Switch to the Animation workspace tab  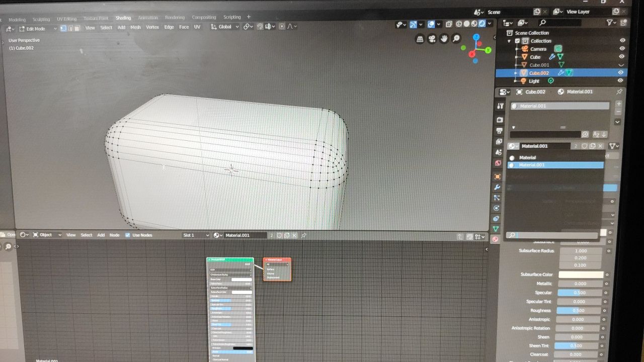[147, 18]
